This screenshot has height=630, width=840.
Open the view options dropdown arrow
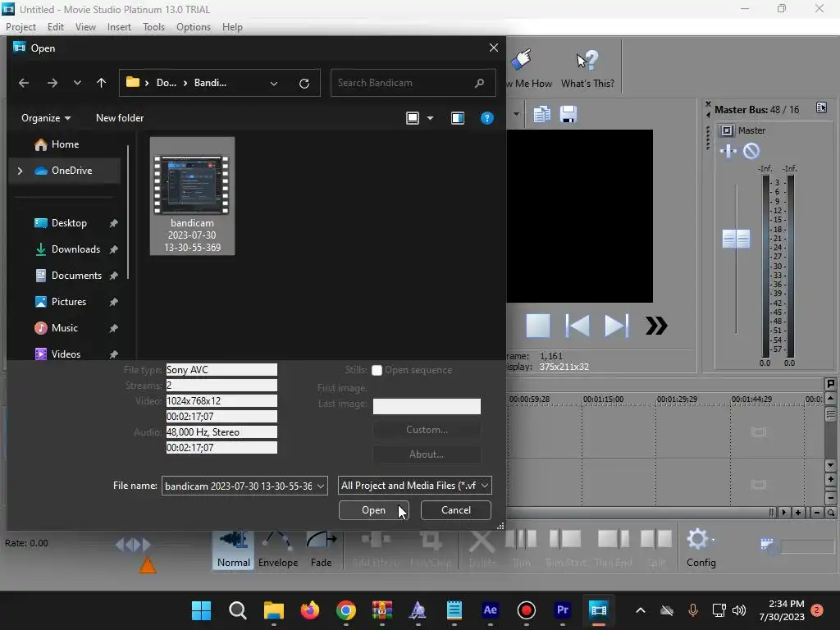coord(430,118)
